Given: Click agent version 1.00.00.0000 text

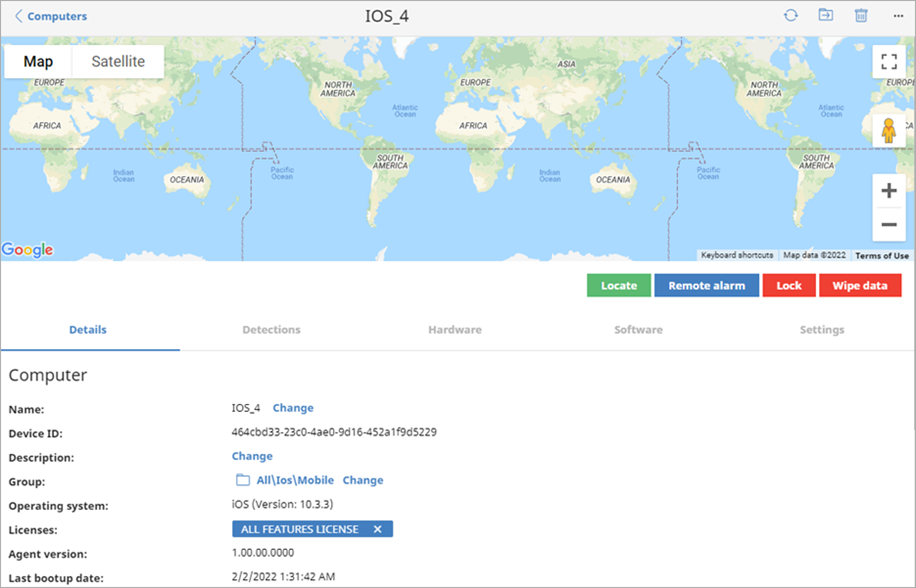Looking at the screenshot, I should click(x=263, y=552).
